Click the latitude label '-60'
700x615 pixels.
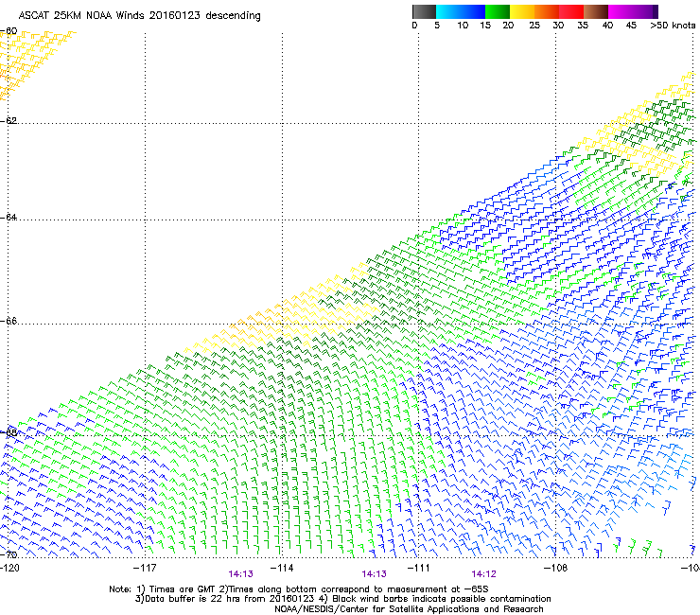click(x=9, y=31)
